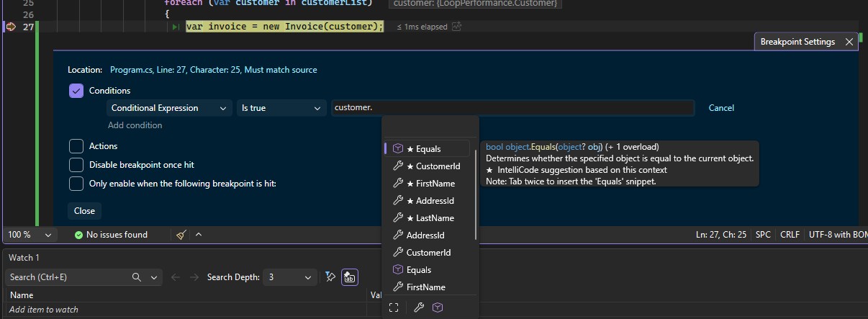This screenshot has width=868, height=319.
Task: Check Only enable when the following breakpoint is hit
Action: point(76,184)
